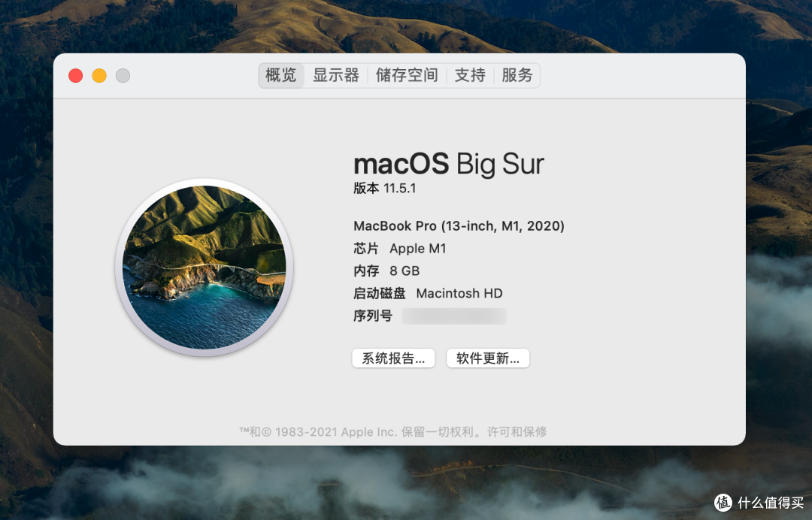Open the 显示器 tab
This screenshot has width=812, height=520.
tap(335, 76)
